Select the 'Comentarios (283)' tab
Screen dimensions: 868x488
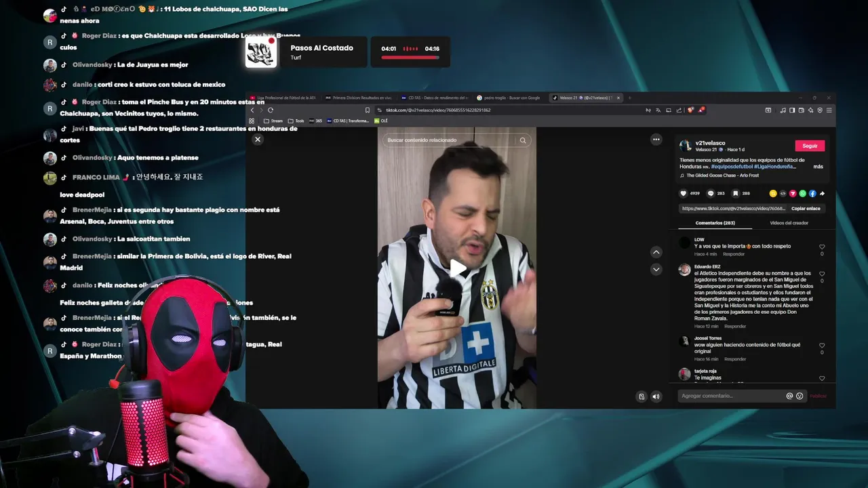(x=715, y=223)
